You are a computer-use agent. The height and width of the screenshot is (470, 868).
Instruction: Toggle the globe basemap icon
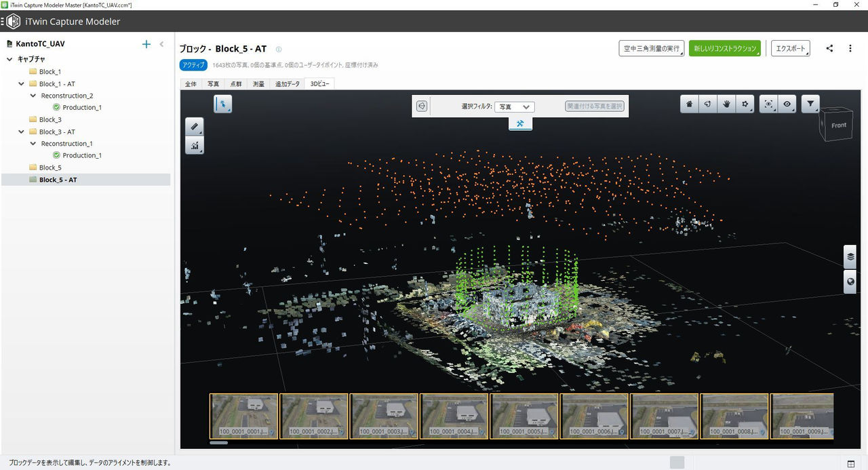click(x=850, y=281)
